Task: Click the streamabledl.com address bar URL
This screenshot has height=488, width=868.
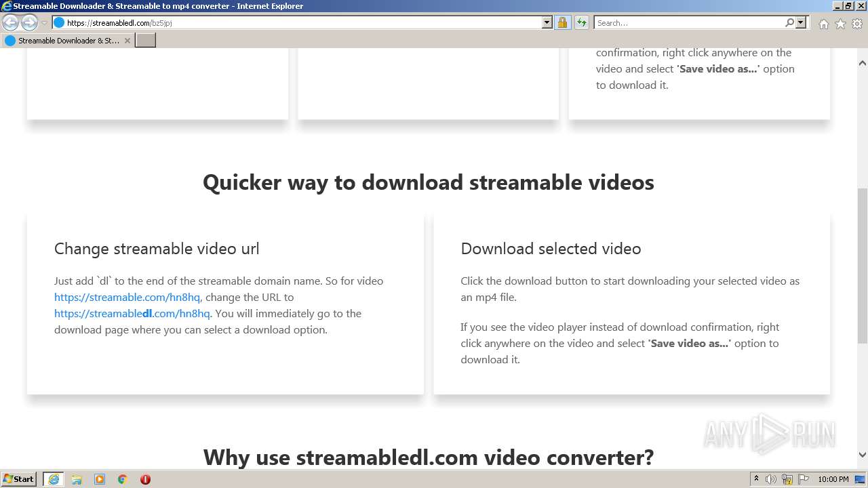Action: click(x=119, y=23)
